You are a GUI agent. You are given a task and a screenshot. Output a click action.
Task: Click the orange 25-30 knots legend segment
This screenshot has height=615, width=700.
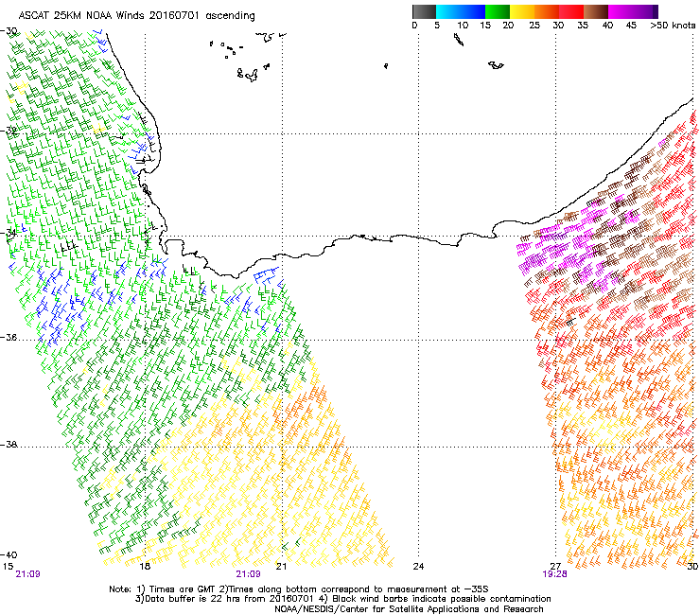tap(547, 11)
